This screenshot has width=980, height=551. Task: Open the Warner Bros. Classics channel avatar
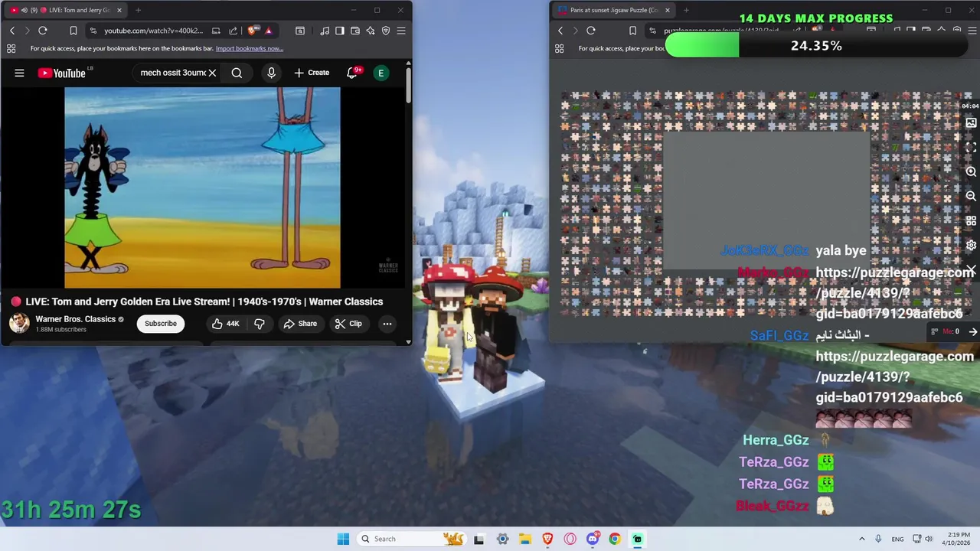tap(19, 323)
